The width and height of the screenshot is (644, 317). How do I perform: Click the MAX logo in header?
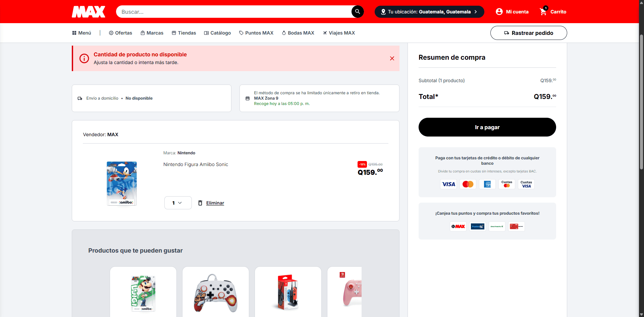tap(89, 12)
